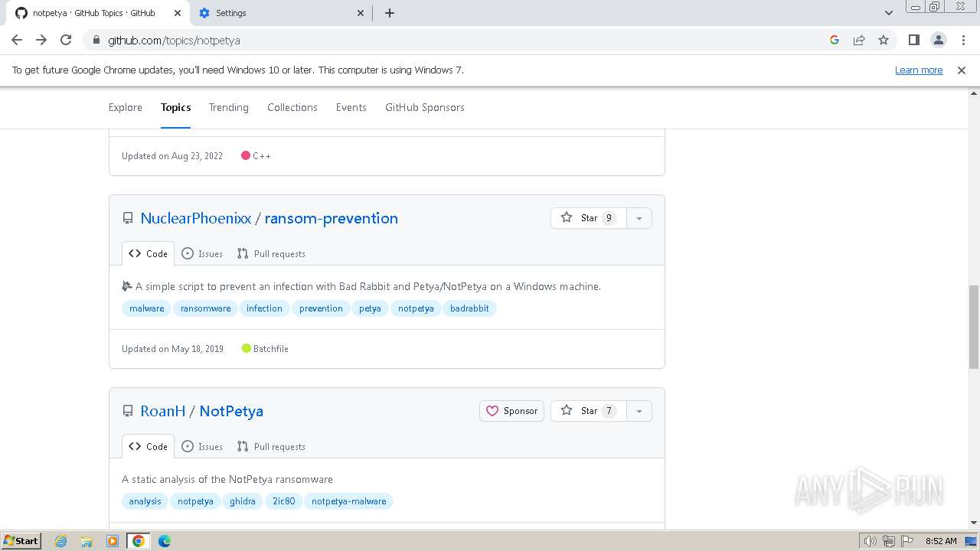The image size is (980, 551).
Task: Share this page using the share icon
Action: coord(859,40)
